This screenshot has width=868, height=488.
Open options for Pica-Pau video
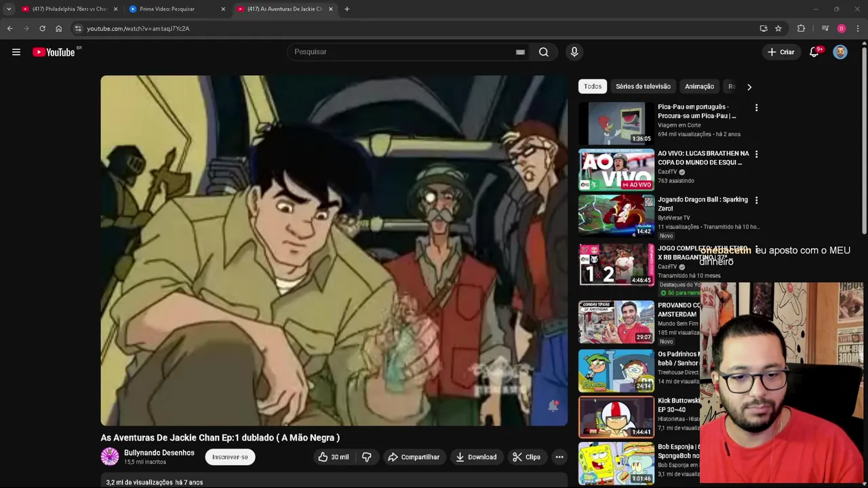(756, 108)
